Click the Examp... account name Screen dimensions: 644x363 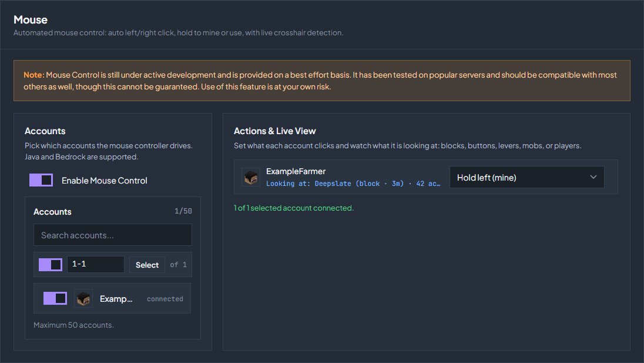click(116, 299)
